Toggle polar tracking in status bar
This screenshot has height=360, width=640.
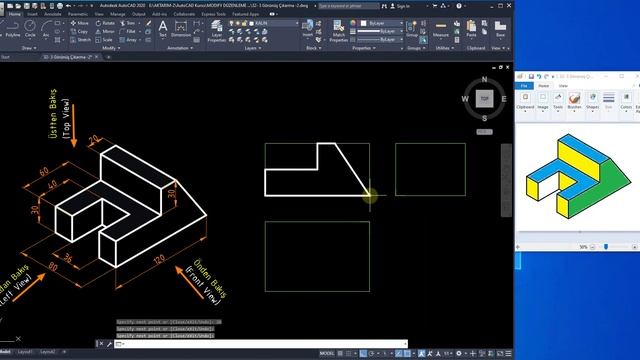click(x=371, y=353)
